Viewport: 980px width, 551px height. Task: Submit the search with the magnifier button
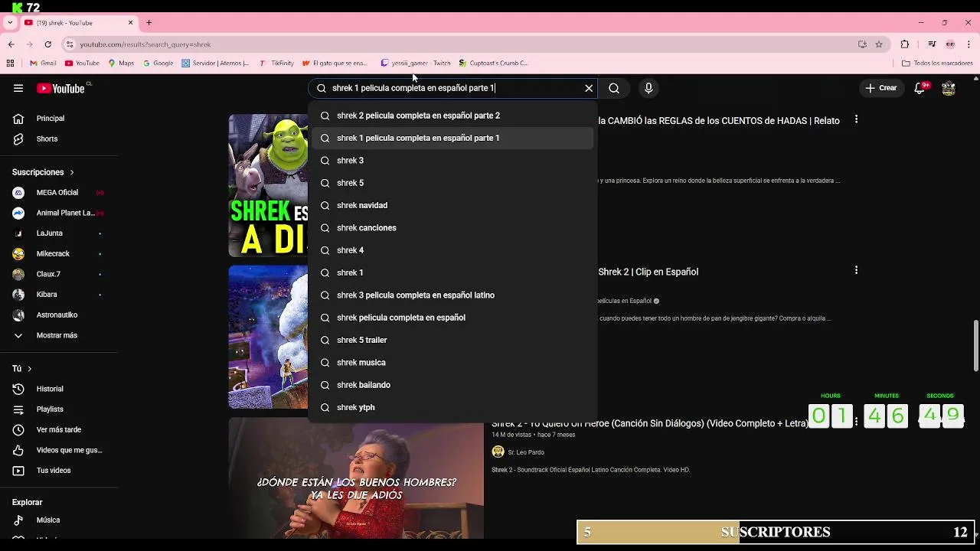tap(614, 88)
